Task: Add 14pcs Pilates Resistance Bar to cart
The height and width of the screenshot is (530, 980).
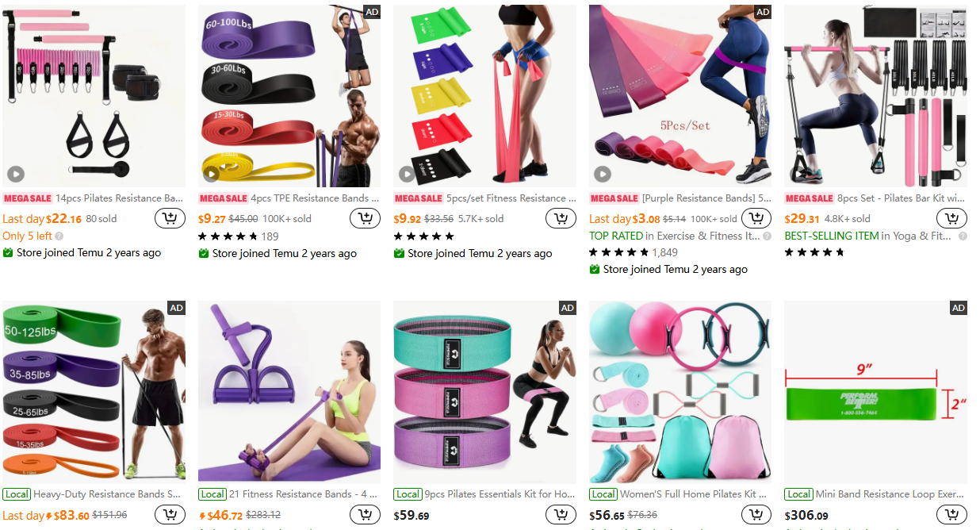Action: (x=170, y=218)
